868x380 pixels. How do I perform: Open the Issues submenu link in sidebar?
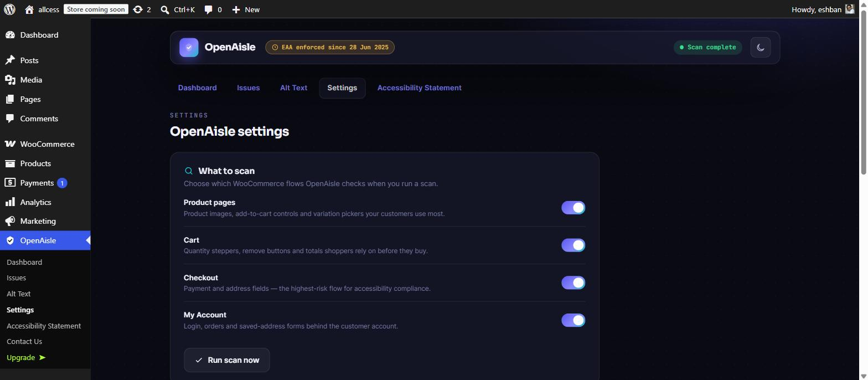point(17,278)
